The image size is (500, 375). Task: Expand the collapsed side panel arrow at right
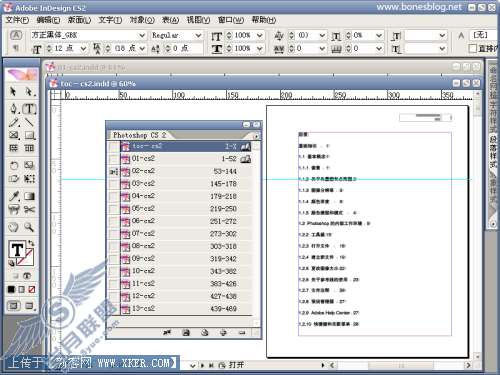pyautogui.click(x=493, y=224)
